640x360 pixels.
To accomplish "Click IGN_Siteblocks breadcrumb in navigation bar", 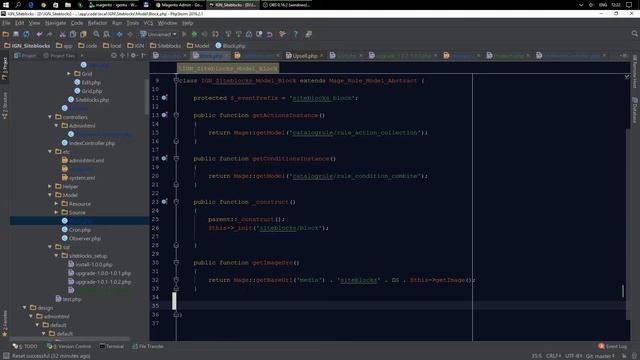I will 27,46.
